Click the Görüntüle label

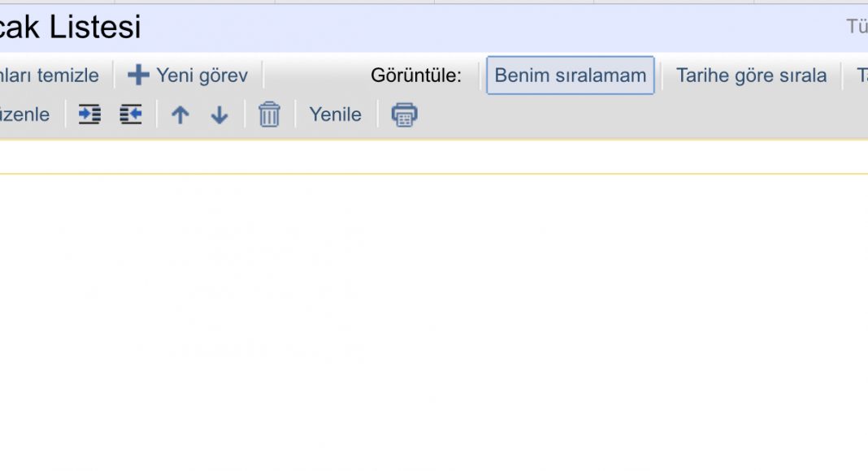[416, 76]
